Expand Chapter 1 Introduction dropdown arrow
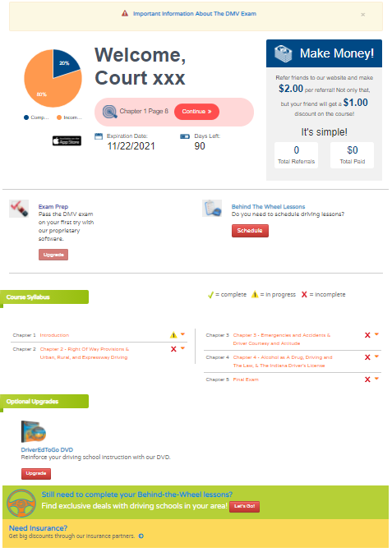Viewport: 392px width, 552px height. coord(182,334)
